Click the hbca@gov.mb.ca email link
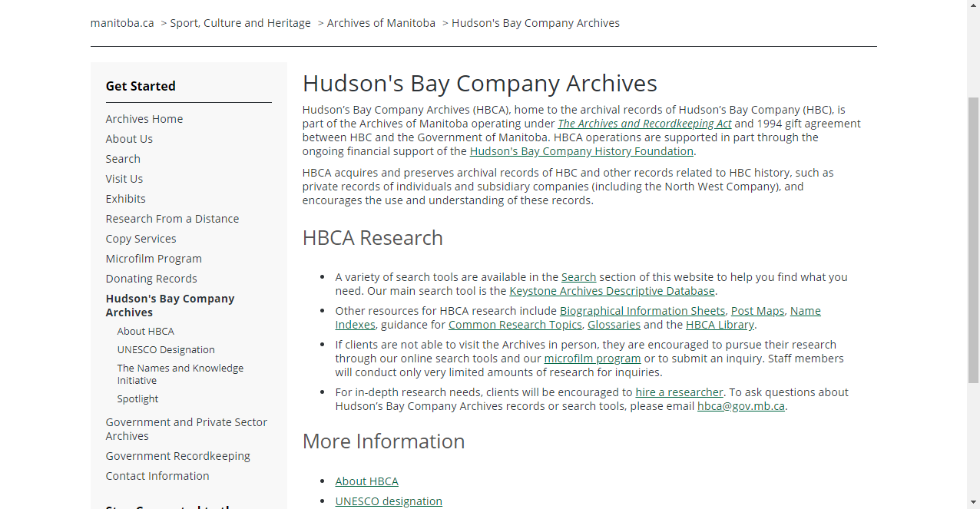 click(740, 406)
